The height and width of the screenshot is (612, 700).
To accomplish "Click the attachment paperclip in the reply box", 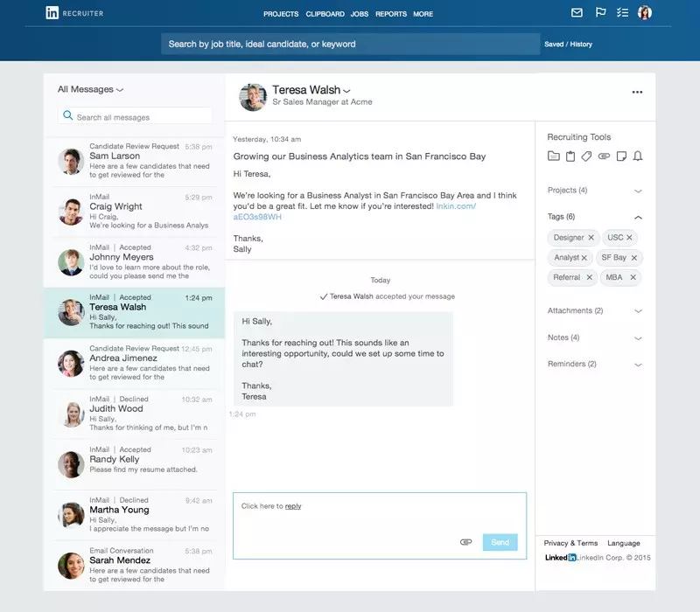I will (x=468, y=542).
